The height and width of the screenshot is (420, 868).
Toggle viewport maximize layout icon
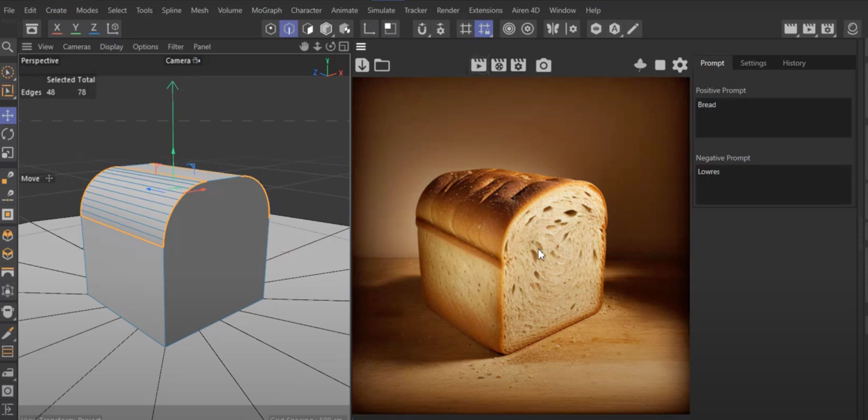tap(343, 47)
